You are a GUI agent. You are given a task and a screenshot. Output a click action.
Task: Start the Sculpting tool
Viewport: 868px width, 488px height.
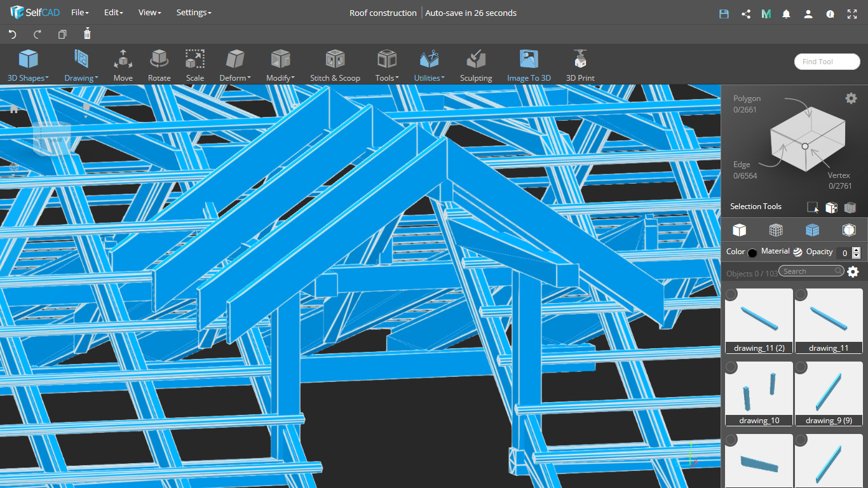[x=476, y=66]
